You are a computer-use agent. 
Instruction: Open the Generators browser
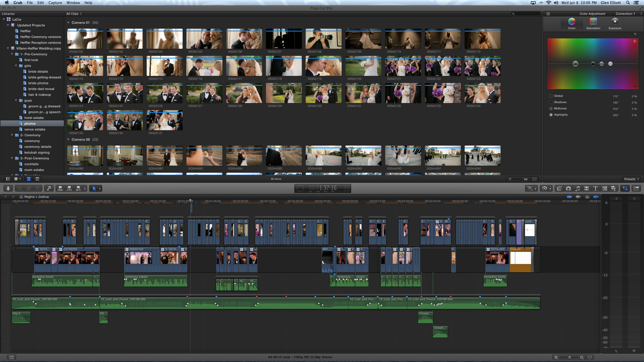point(605,189)
